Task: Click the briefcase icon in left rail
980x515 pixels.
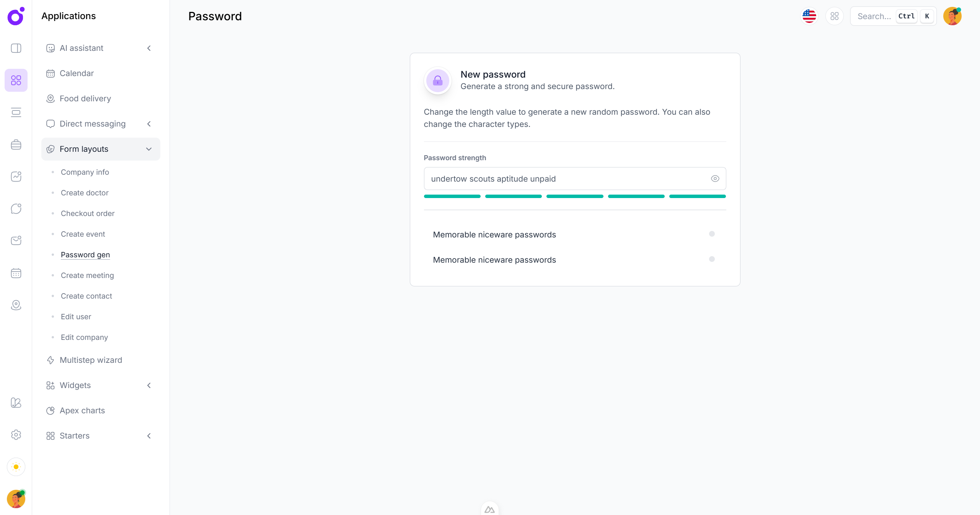Action: pyautogui.click(x=16, y=145)
